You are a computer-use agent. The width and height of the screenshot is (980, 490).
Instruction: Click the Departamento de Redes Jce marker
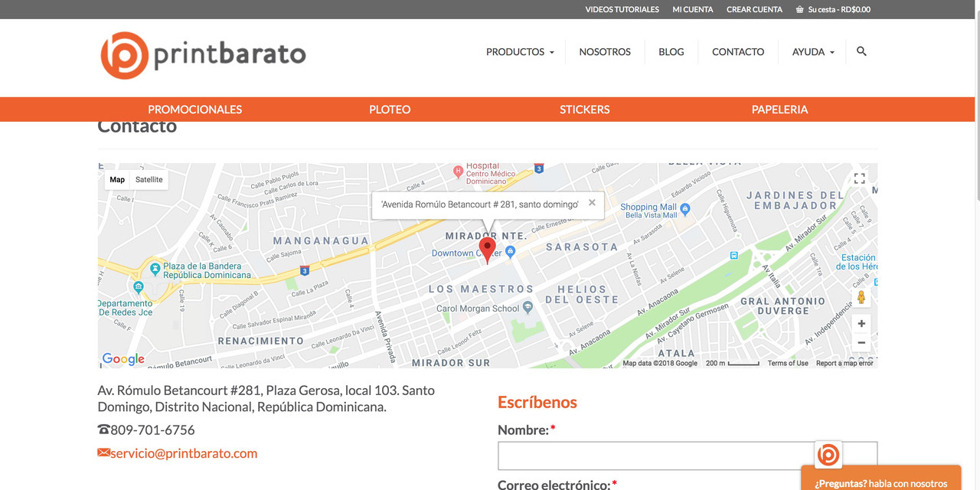coord(139,287)
